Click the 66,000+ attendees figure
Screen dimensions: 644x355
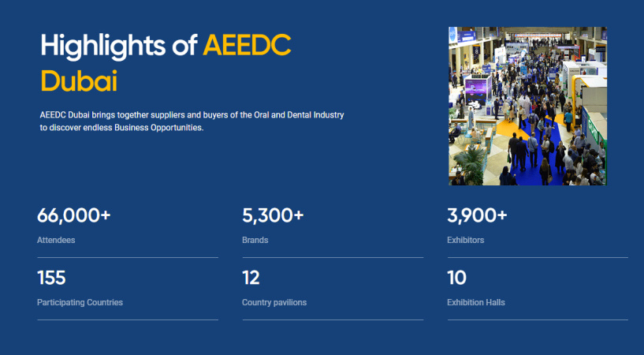[73, 215]
